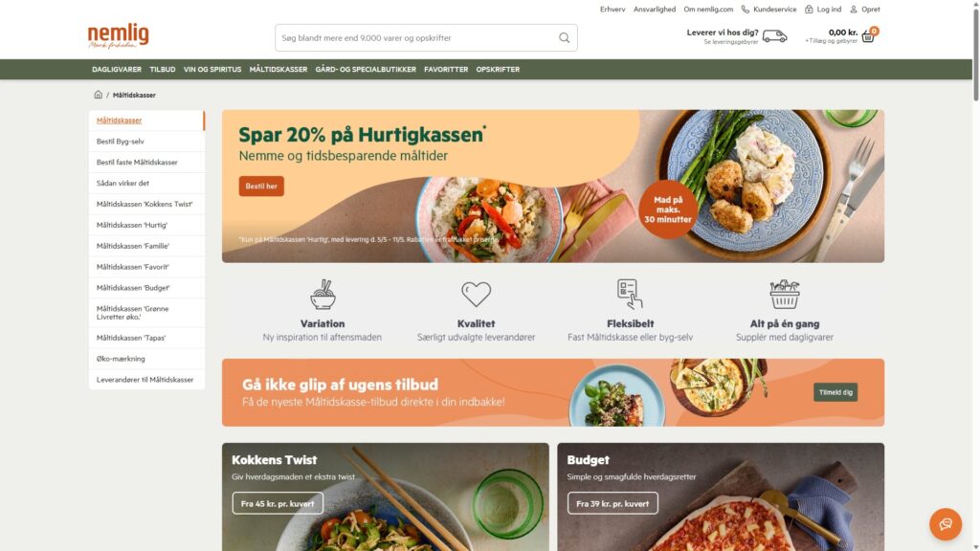Select OPSKRIFTER in navigation bar

(x=498, y=69)
